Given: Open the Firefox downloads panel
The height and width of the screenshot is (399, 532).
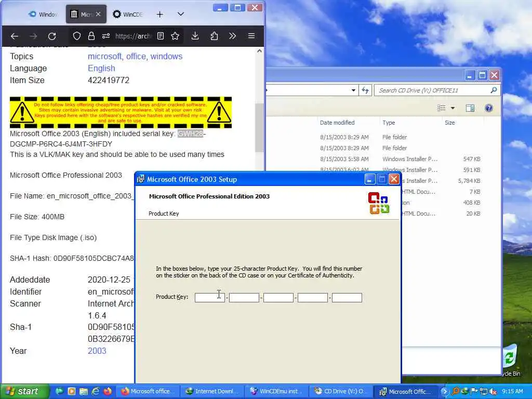Looking at the screenshot, I should [x=195, y=36].
